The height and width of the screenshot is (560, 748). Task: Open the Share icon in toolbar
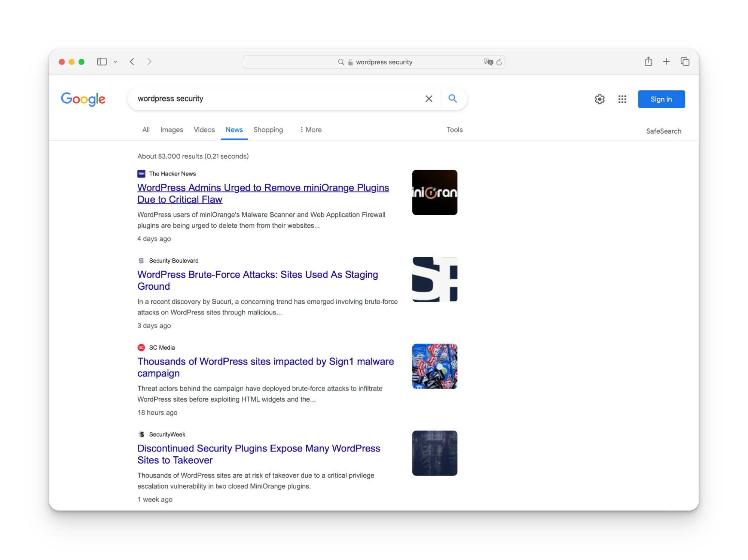pos(648,61)
